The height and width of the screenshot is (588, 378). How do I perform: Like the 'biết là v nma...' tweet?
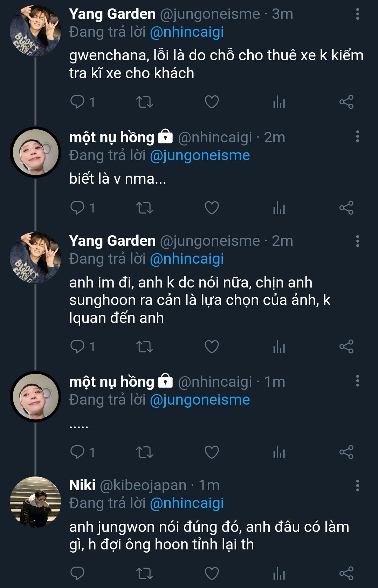click(212, 208)
